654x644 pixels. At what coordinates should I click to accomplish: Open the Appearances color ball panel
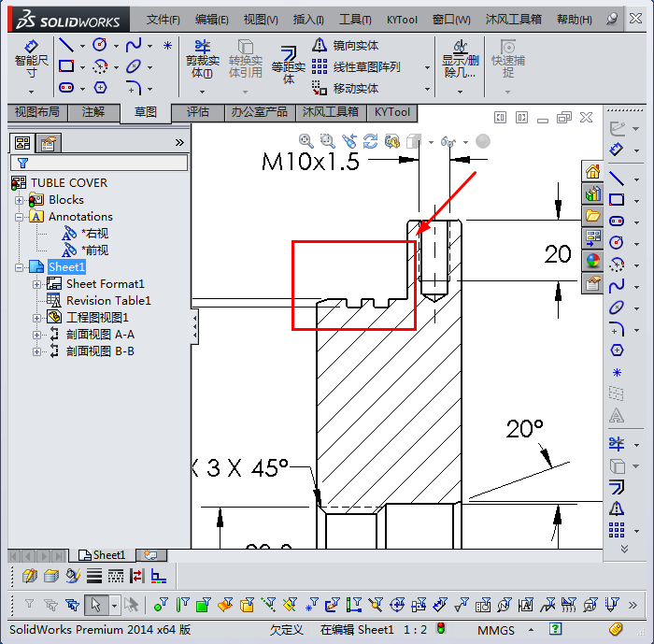592,261
